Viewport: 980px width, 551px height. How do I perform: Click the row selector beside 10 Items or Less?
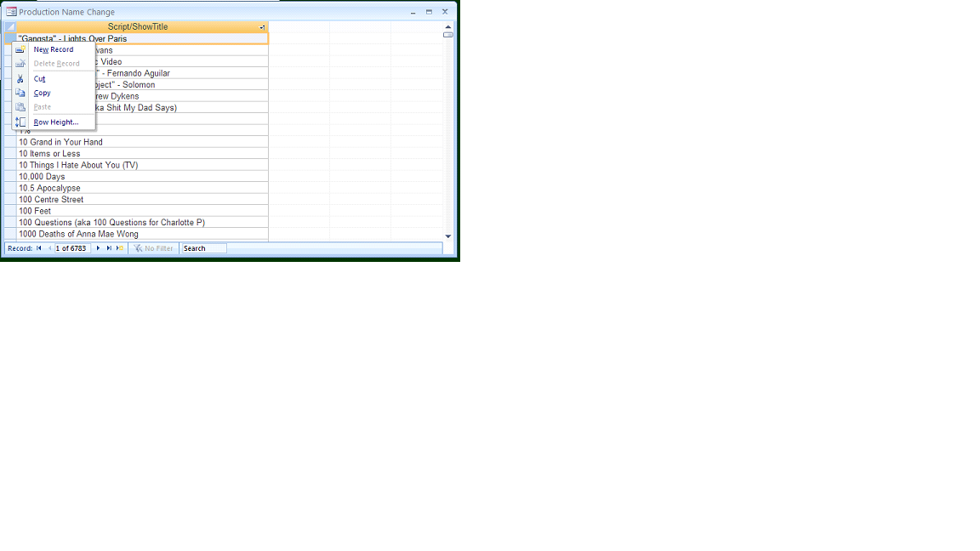point(10,154)
